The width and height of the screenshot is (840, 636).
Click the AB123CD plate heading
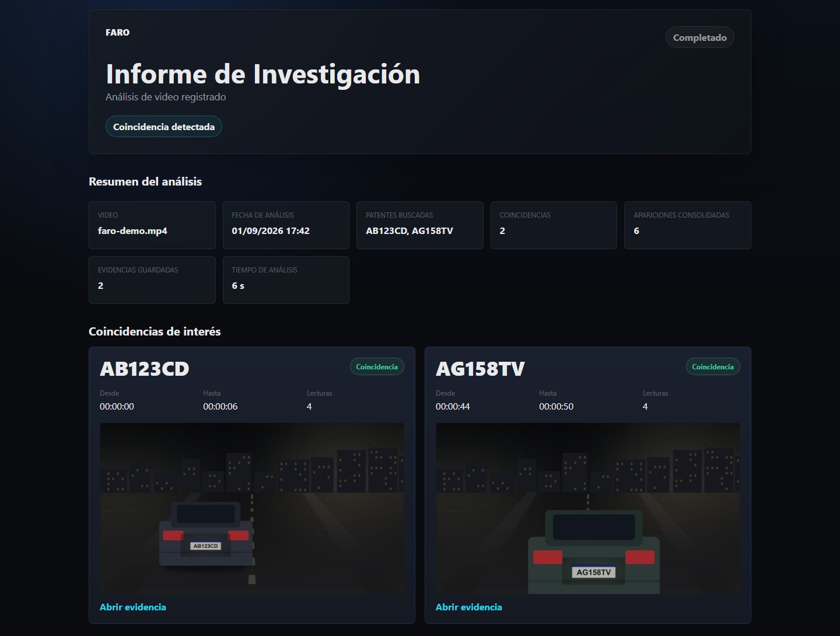[x=145, y=369]
